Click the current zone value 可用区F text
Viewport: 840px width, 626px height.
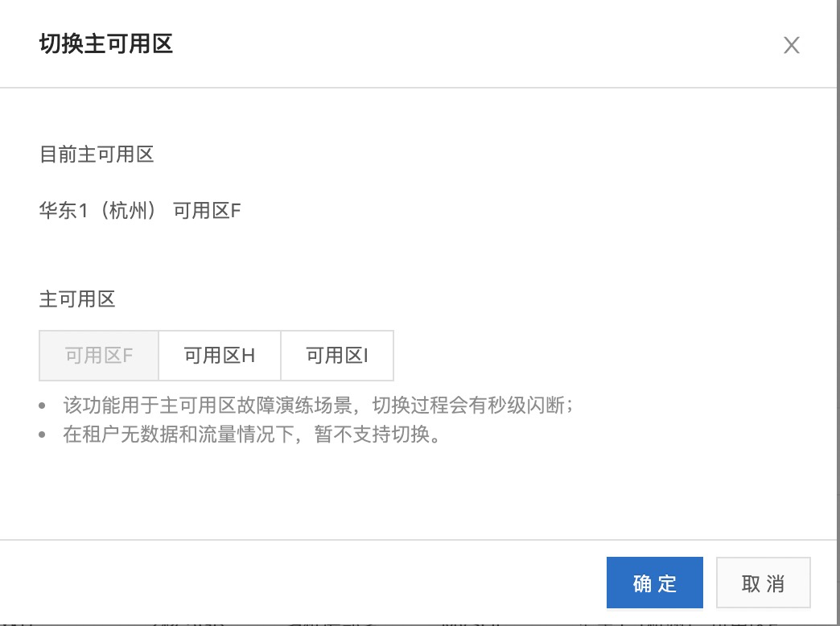point(208,212)
